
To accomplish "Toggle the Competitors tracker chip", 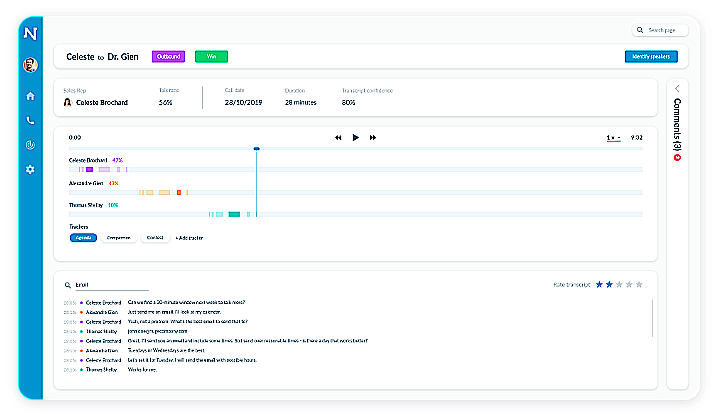I will pyautogui.click(x=118, y=238).
